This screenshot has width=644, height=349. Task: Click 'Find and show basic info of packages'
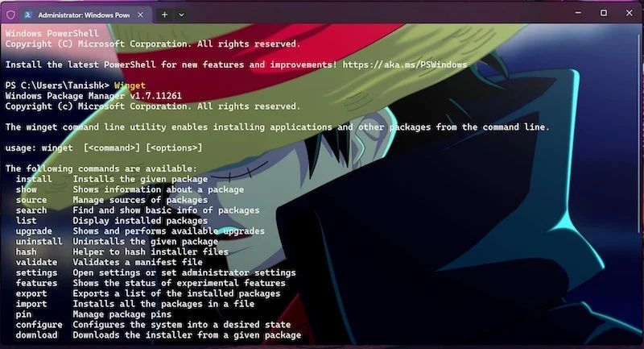tap(166, 210)
